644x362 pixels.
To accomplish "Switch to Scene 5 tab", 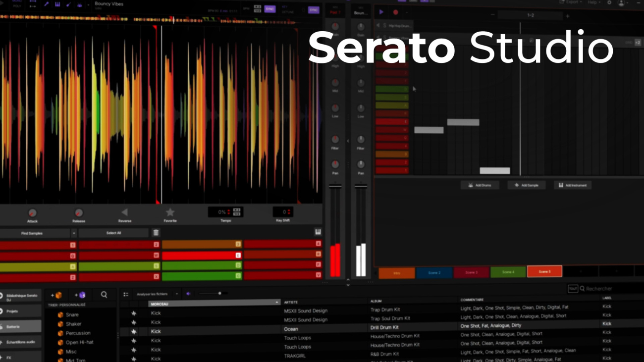I will point(544,272).
